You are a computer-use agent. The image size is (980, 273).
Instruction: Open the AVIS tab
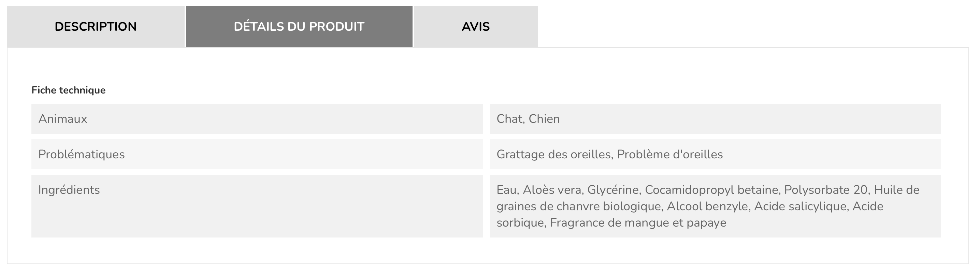476,27
